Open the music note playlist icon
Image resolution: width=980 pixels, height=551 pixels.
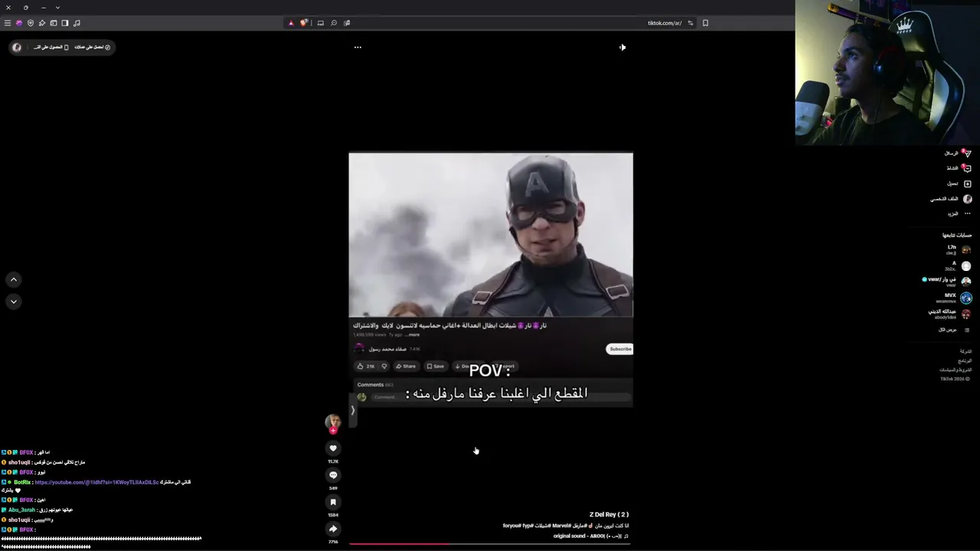77,23
